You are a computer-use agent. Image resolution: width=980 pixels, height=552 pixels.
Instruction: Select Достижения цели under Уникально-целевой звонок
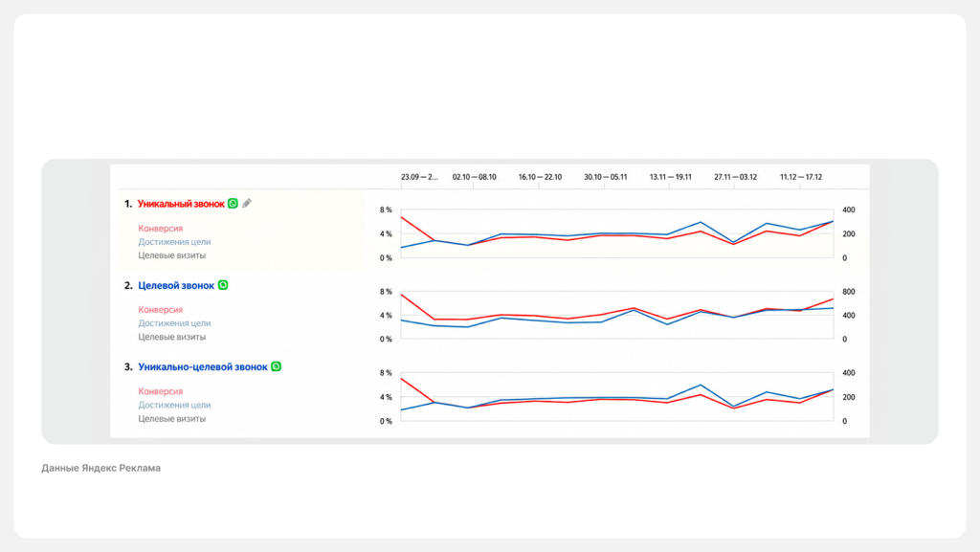(174, 406)
